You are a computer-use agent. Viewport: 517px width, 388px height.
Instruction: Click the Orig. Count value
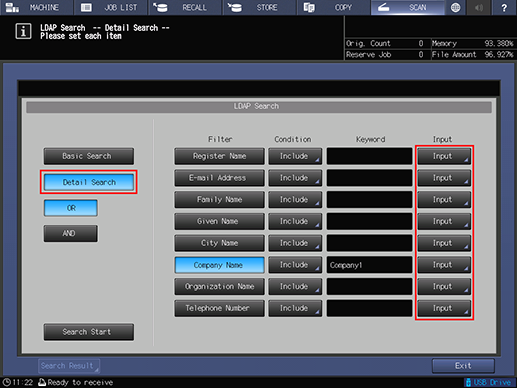click(x=421, y=43)
